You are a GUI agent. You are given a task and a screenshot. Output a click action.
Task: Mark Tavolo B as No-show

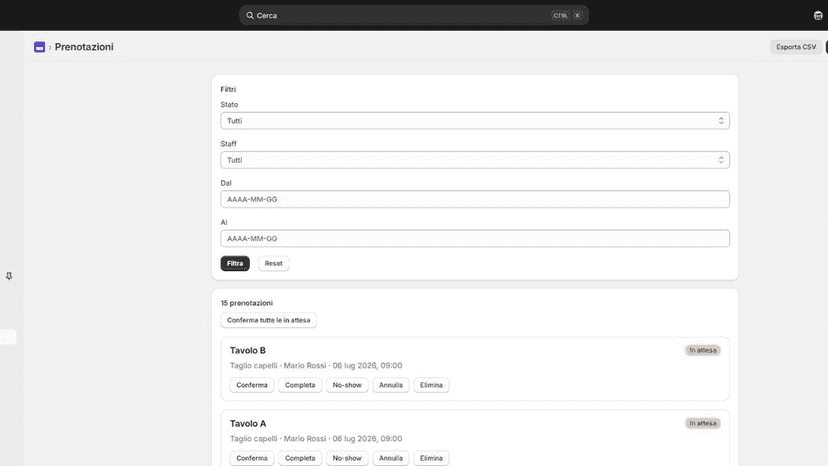(347, 385)
